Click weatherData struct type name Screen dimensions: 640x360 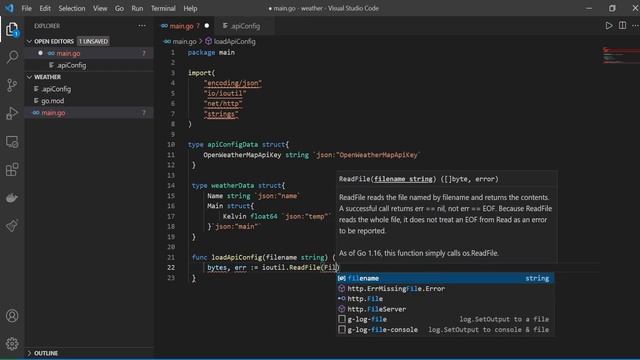(233, 185)
